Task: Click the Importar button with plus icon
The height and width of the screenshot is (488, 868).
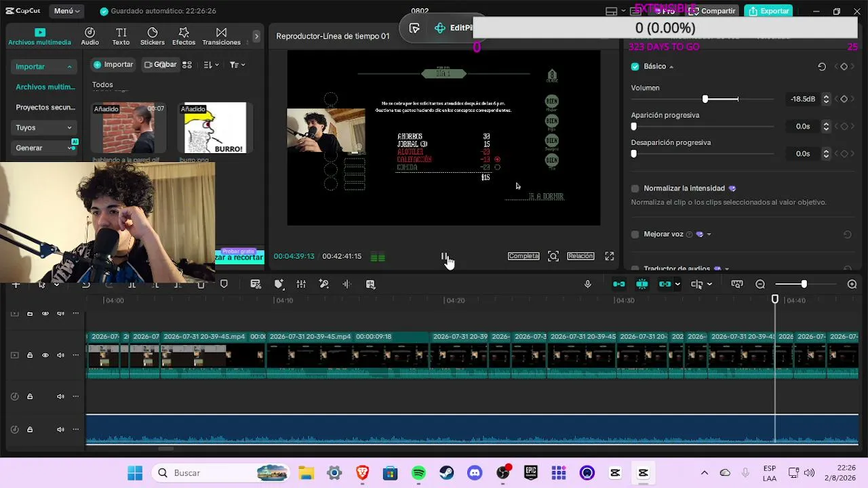Action: 113,64
